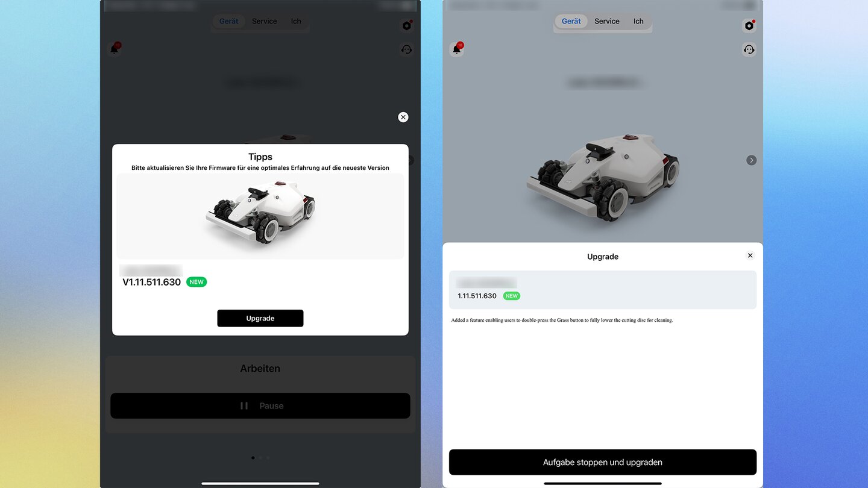Viewport: 868px width, 488px height.
Task: Go to next device with right chevron
Action: click(x=751, y=160)
